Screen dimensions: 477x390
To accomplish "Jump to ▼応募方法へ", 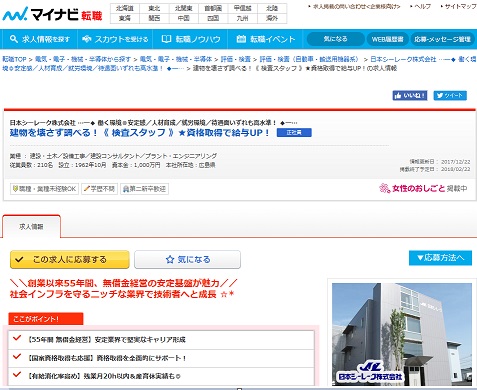I will pyautogui.click(x=440, y=258).
